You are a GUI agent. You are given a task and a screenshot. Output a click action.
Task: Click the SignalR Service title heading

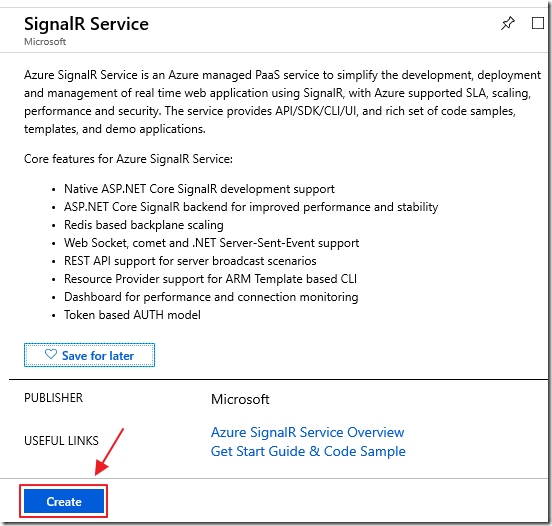click(x=86, y=24)
